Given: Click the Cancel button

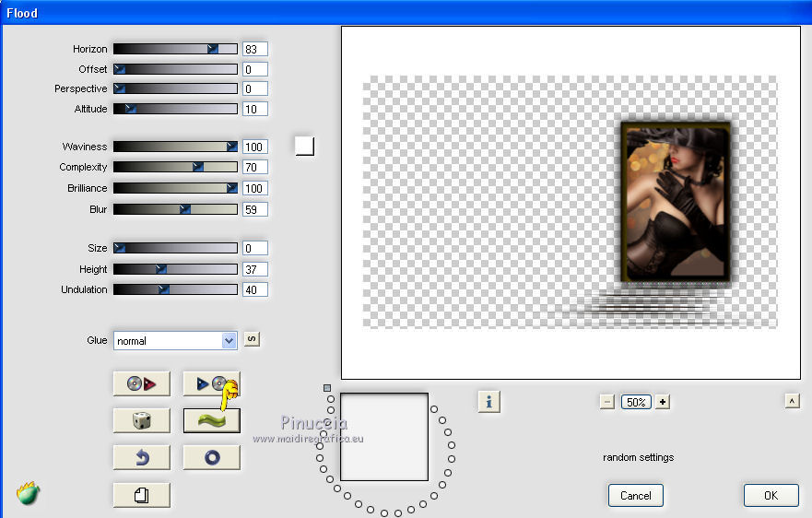Looking at the screenshot, I should pyautogui.click(x=635, y=496).
